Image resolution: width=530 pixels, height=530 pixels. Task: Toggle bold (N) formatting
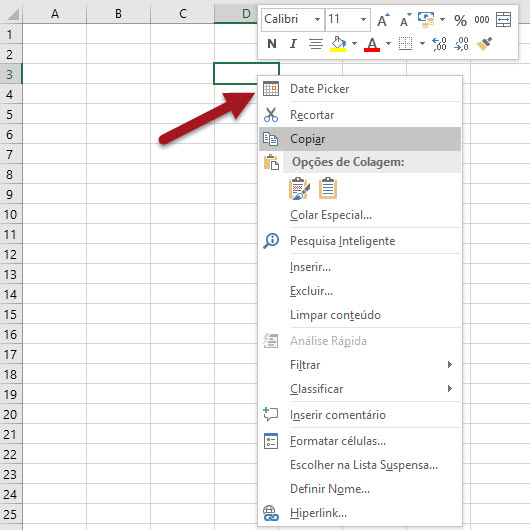click(272, 44)
